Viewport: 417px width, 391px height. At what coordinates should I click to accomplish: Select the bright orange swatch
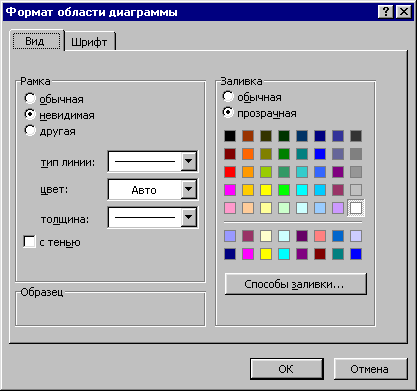coord(248,154)
